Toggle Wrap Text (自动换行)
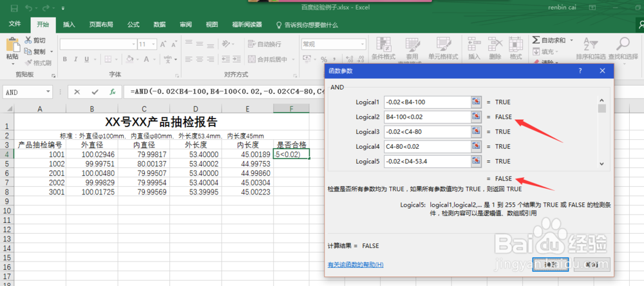The width and height of the screenshot is (644, 286). coord(265,44)
